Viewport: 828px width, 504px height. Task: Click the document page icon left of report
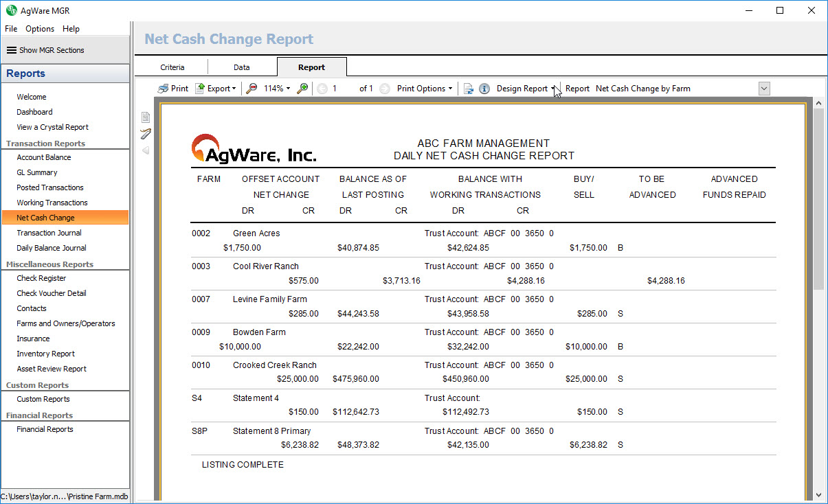tap(146, 117)
